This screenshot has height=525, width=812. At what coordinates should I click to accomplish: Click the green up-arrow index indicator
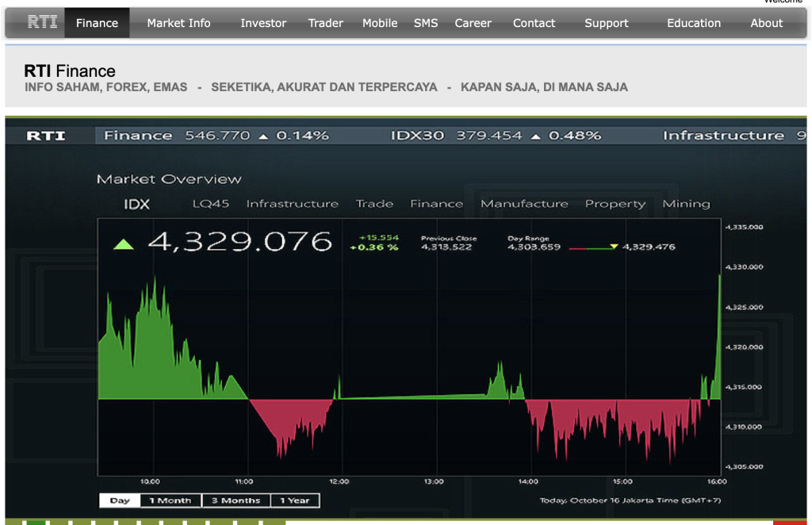coord(123,244)
